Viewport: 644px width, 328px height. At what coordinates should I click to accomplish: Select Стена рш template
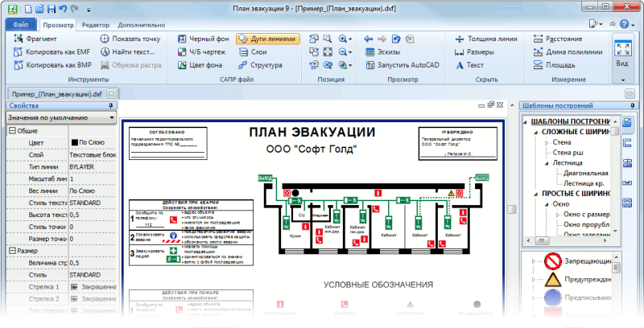coord(568,153)
